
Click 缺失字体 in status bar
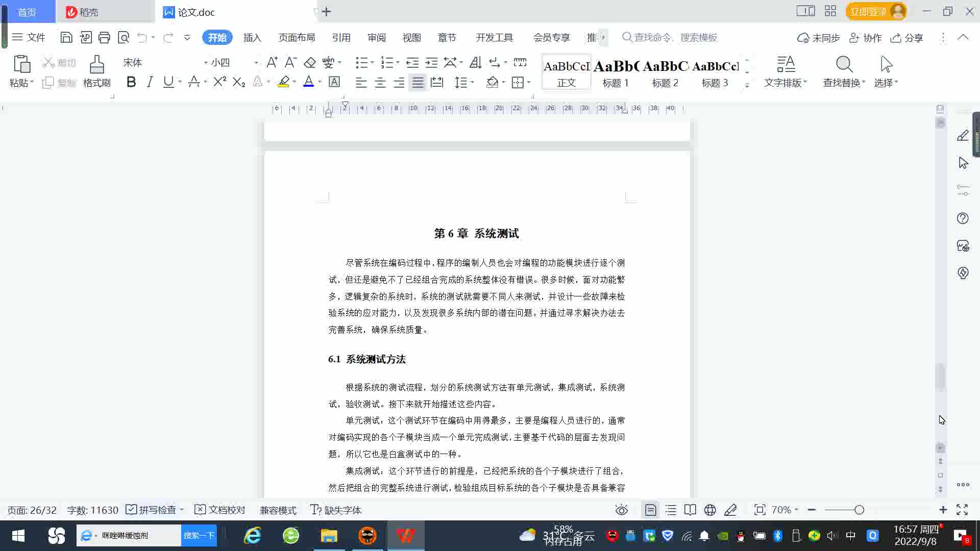click(336, 510)
